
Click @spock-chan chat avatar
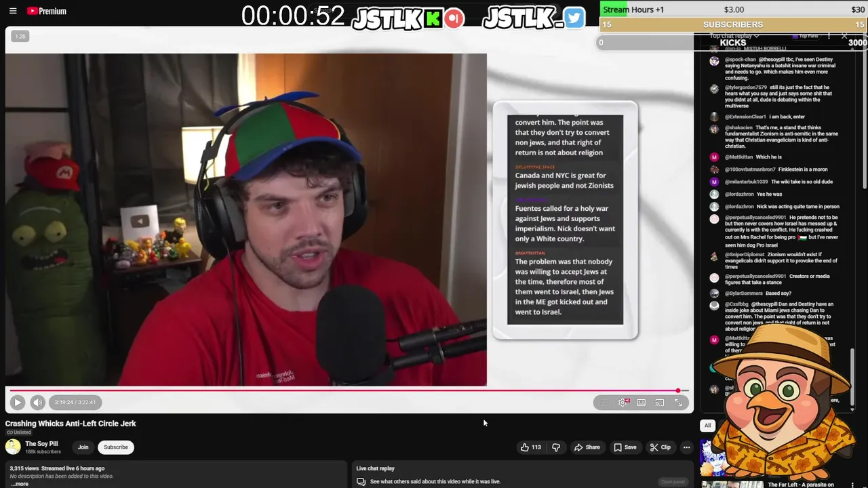(x=714, y=61)
